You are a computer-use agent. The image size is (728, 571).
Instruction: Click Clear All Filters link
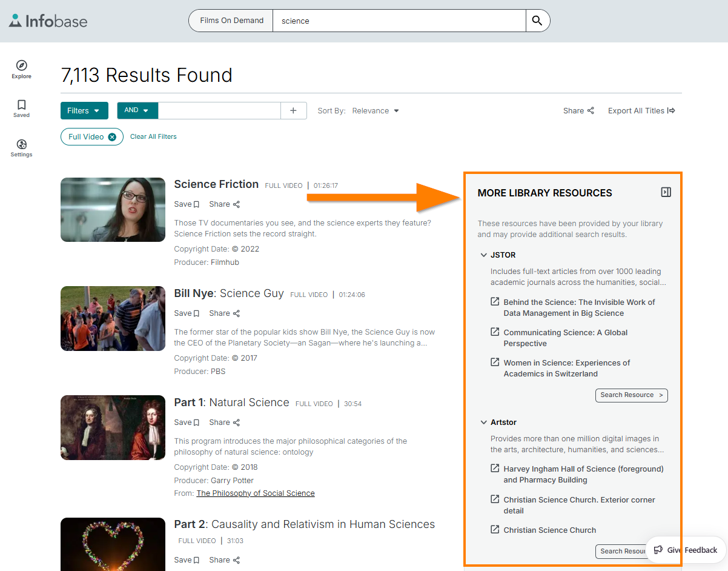[x=153, y=136]
